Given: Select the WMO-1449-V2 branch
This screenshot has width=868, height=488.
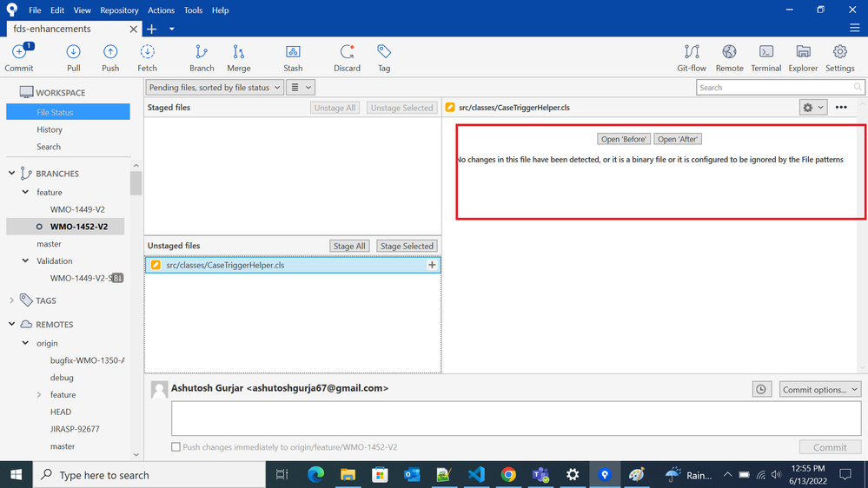Looking at the screenshot, I should [x=77, y=209].
